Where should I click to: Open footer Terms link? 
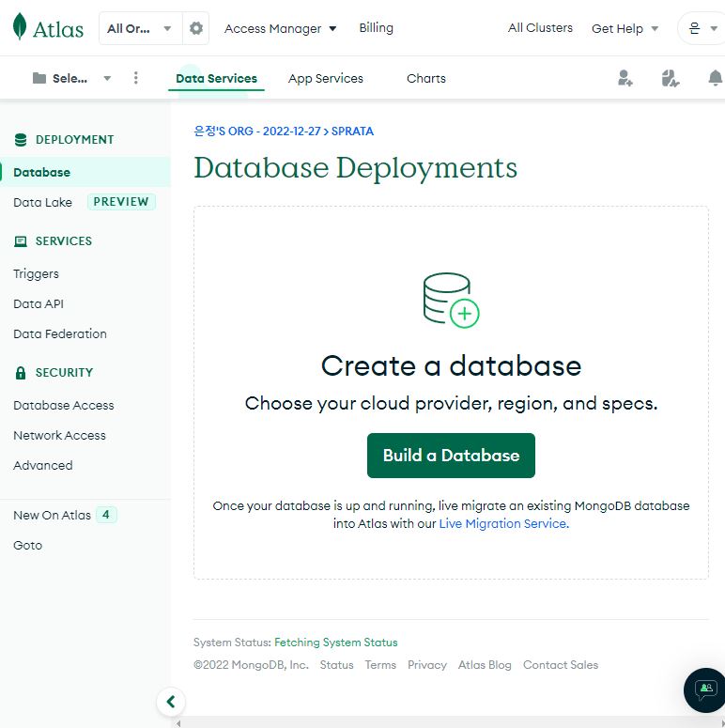coord(380,665)
